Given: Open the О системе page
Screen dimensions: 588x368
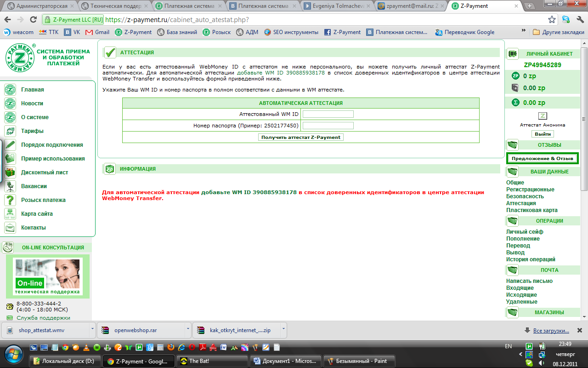Looking at the screenshot, I should (35, 117).
